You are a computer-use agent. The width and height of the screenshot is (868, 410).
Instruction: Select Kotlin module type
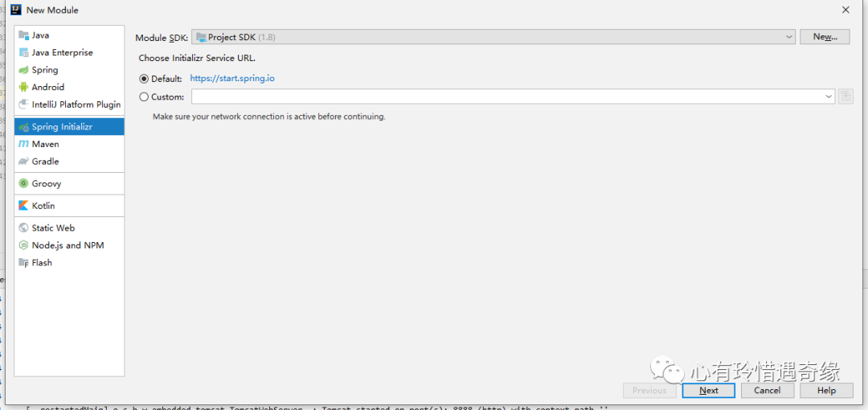[69, 206]
